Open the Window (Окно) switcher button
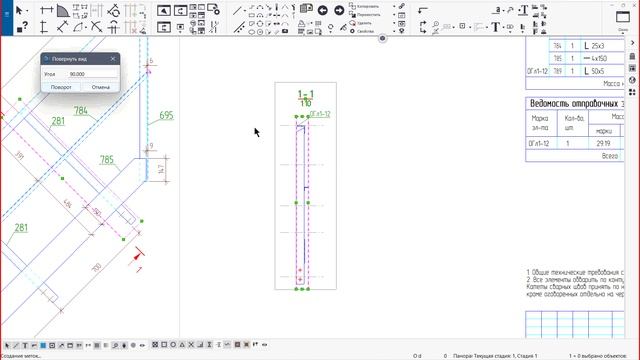This screenshot has width=640, height=360. click(623, 18)
